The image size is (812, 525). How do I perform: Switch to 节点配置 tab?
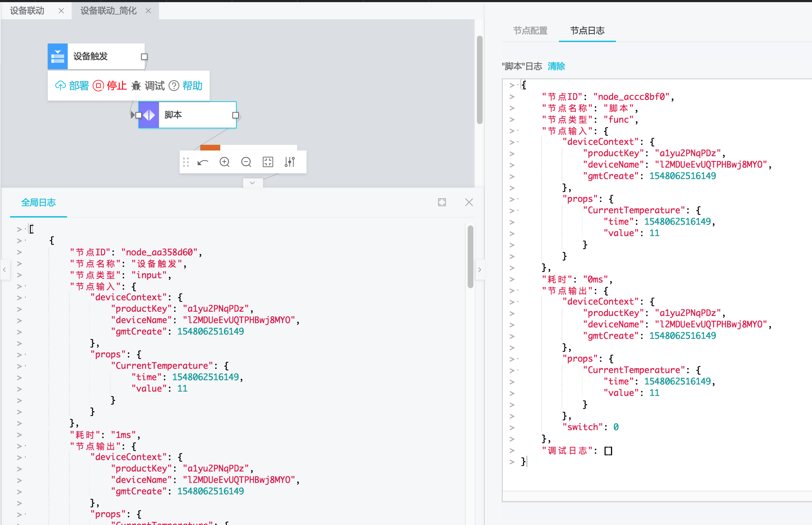[x=530, y=31]
